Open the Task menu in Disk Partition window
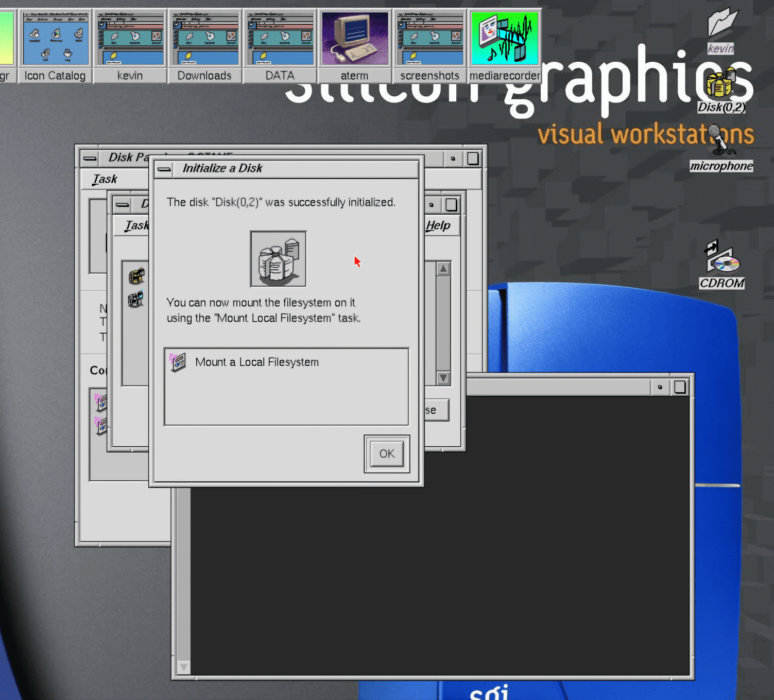 coord(105,179)
